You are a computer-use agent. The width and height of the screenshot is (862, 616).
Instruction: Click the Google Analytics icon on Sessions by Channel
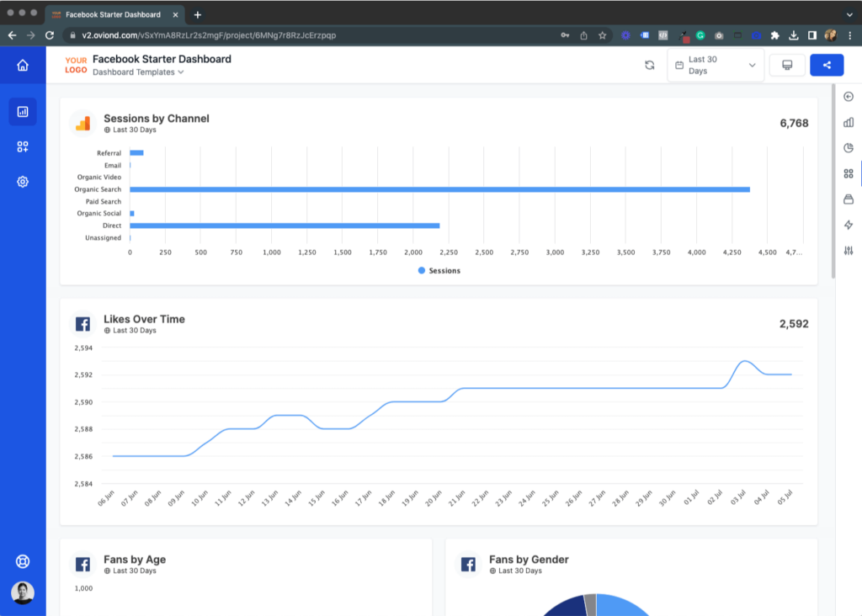pos(83,123)
